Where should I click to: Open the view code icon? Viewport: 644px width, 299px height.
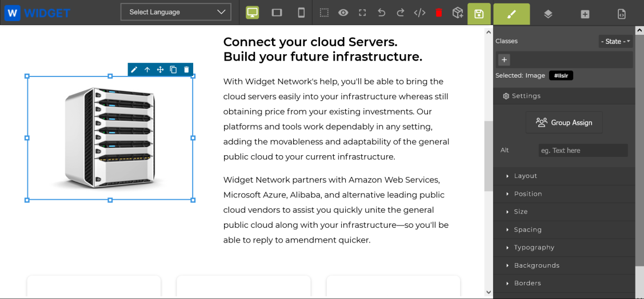click(x=419, y=13)
